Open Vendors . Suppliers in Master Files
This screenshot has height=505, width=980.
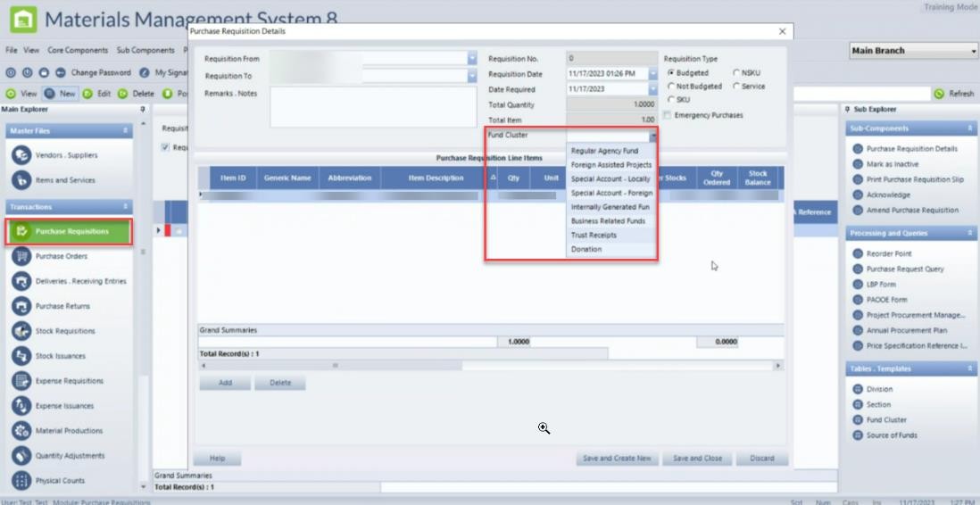pyautogui.click(x=66, y=155)
